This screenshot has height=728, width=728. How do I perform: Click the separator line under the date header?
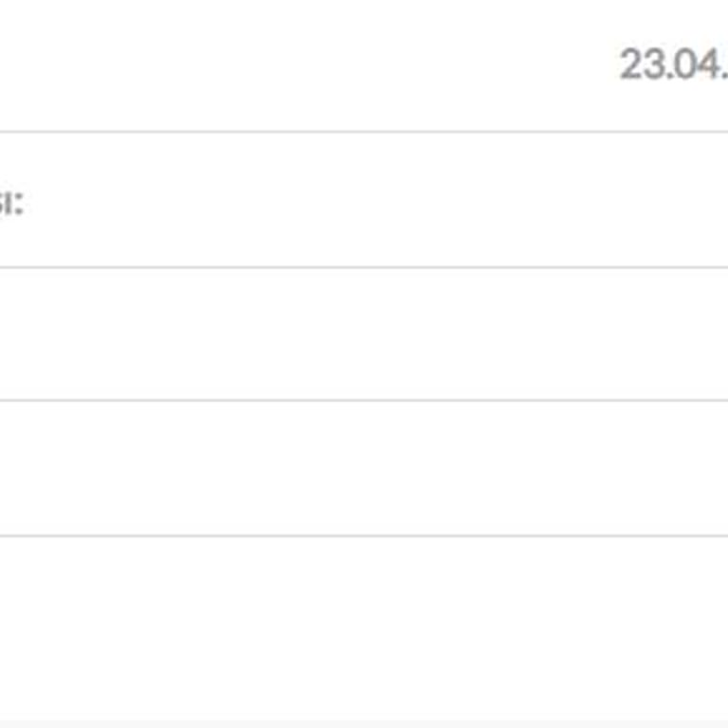tap(364, 132)
